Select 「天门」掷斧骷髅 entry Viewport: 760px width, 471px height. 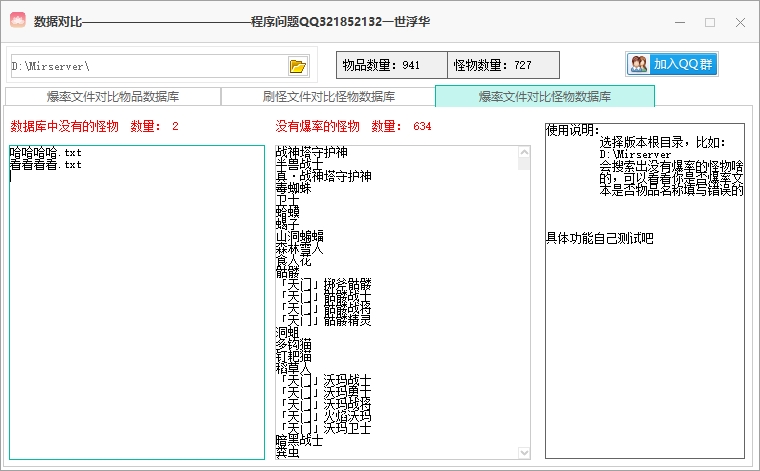point(324,284)
